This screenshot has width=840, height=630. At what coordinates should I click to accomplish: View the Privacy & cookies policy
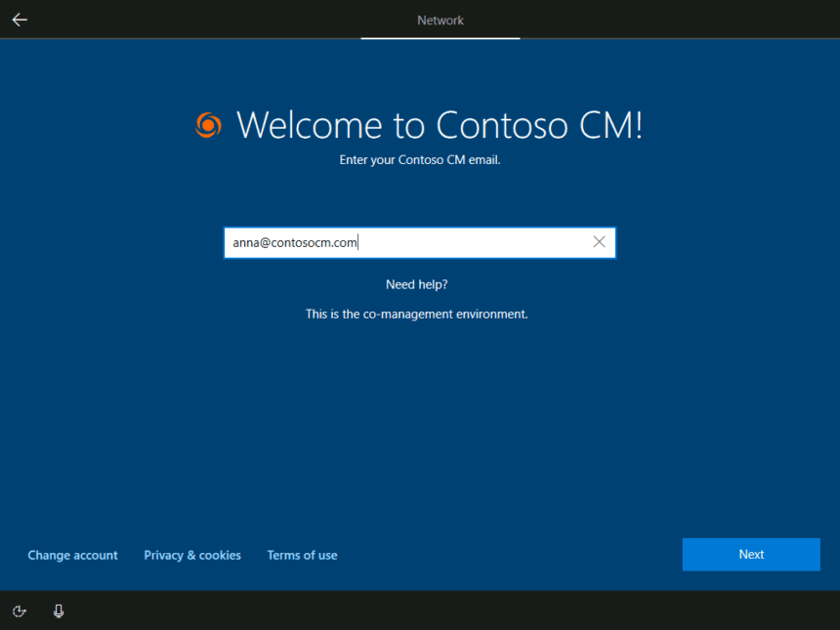(x=191, y=555)
